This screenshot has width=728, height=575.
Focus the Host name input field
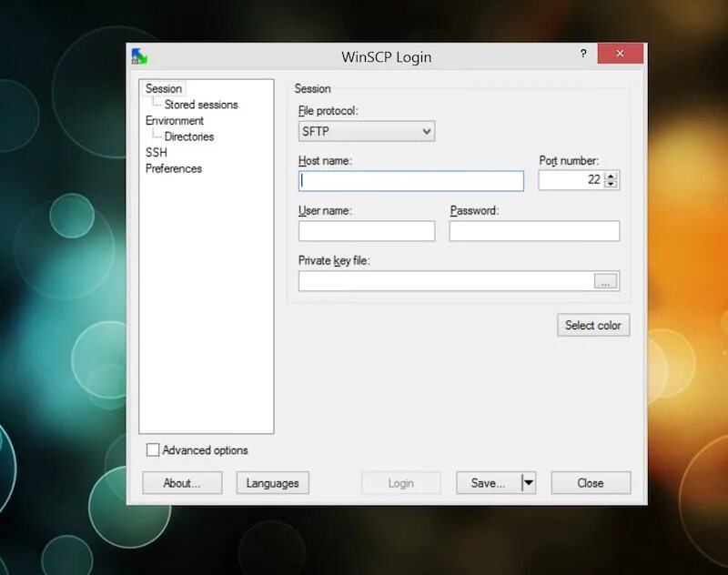(411, 181)
